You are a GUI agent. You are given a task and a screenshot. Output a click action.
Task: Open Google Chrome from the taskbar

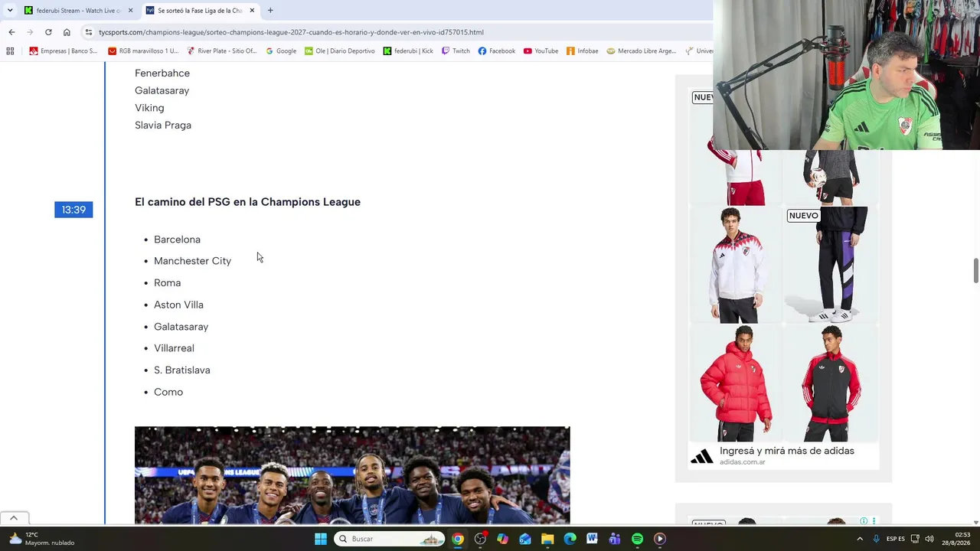point(458,539)
